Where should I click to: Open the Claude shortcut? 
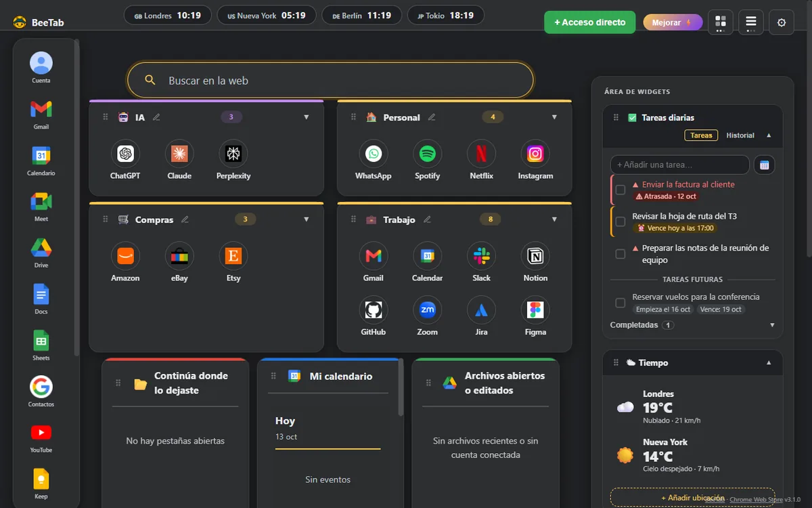179,154
